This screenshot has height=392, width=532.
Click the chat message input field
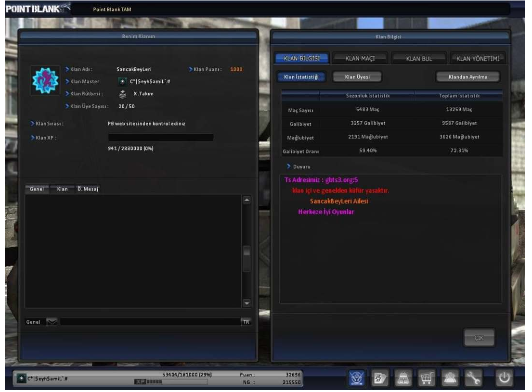(x=150, y=321)
